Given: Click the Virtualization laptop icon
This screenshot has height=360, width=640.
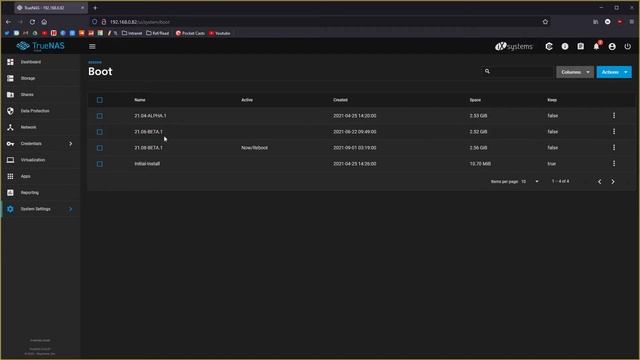Looking at the screenshot, I should 10,160.
